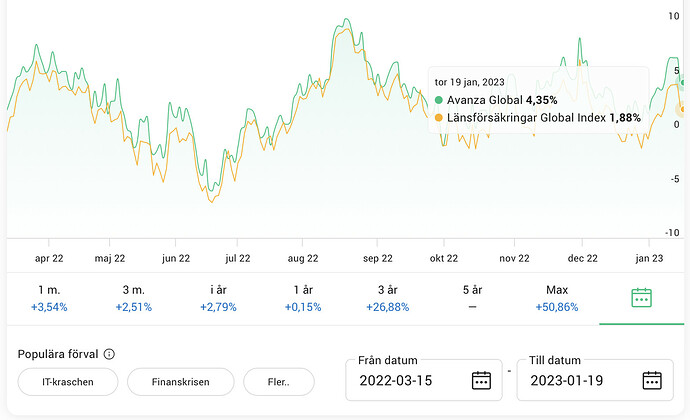Click Länsförsäkringar Global Index 1,88% text
This screenshot has height=420, width=690.
point(544,118)
